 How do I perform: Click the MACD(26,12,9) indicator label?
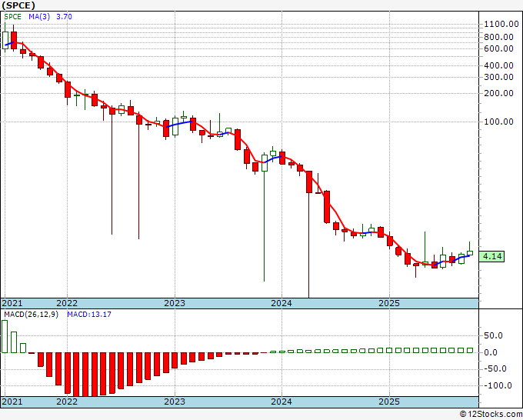31,315
